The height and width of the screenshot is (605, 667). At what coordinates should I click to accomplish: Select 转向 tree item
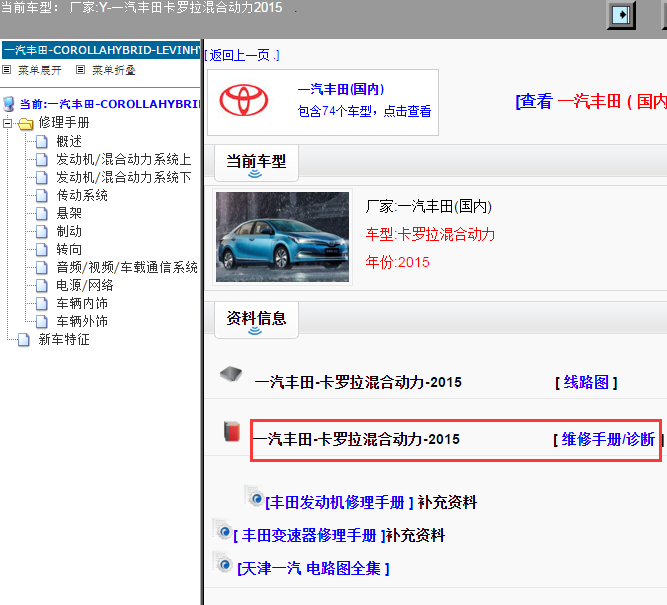pos(69,250)
